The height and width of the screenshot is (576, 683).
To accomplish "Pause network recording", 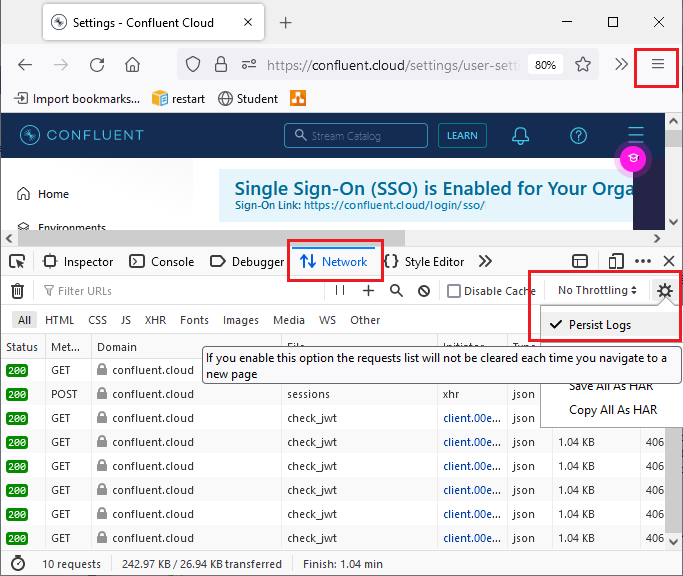I will click(340, 290).
